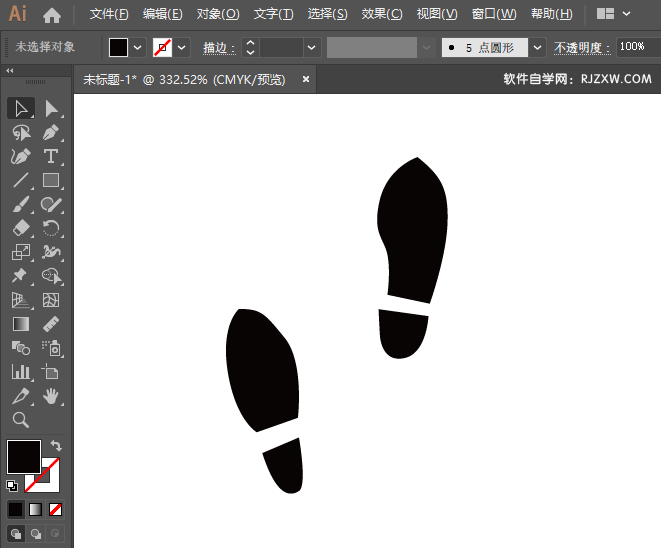Swap fill and stroke colors
The image size is (661, 548).
click(56, 445)
